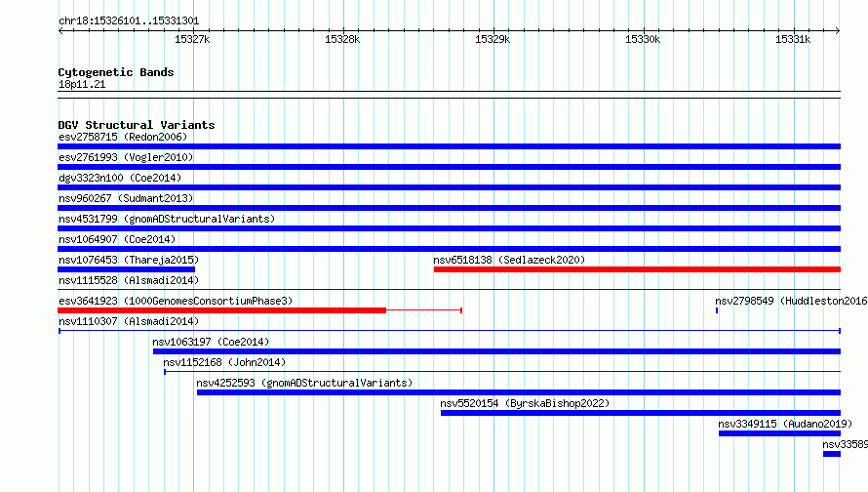Select the nsv1110307 thin blue line
The height and width of the screenshot is (492, 868).
tap(450, 331)
